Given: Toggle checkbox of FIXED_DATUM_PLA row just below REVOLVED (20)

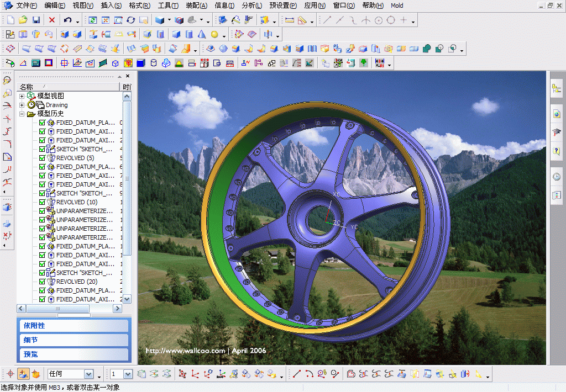Looking at the screenshot, I should pos(42,290).
